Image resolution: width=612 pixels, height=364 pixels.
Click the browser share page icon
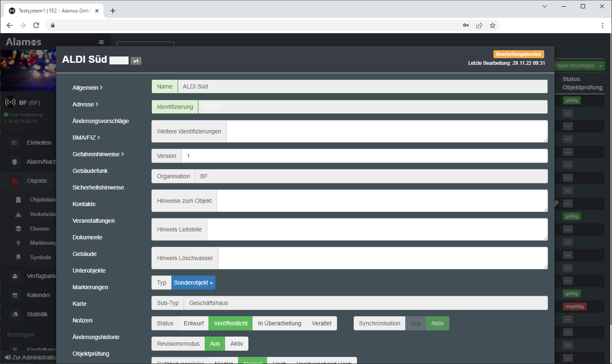479,25
